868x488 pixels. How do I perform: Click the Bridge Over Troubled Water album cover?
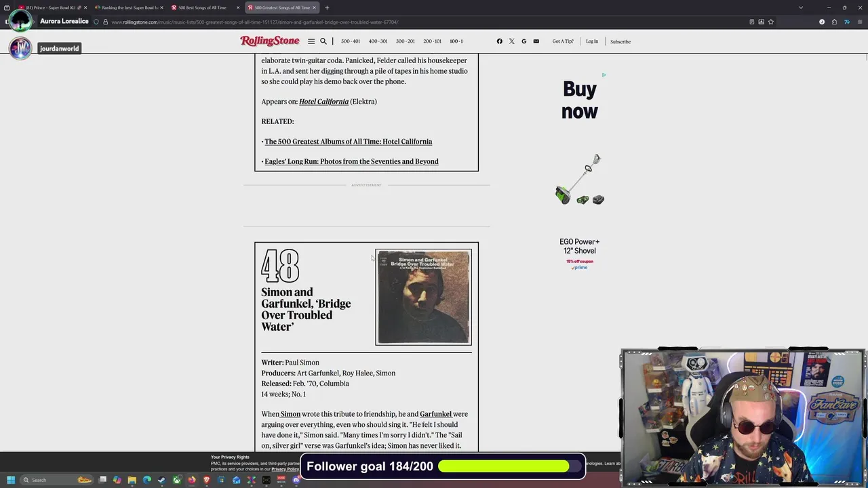point(423,297)
